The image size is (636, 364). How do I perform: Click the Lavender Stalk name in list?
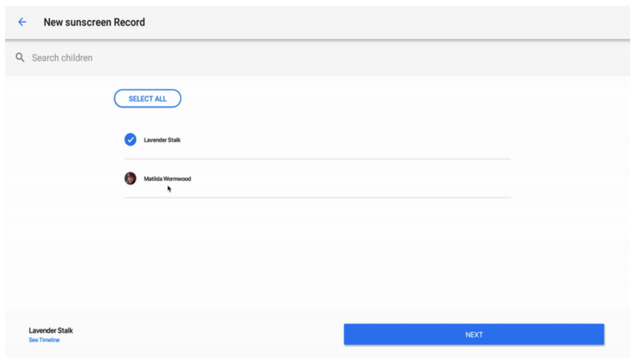[x=162, y=140]
